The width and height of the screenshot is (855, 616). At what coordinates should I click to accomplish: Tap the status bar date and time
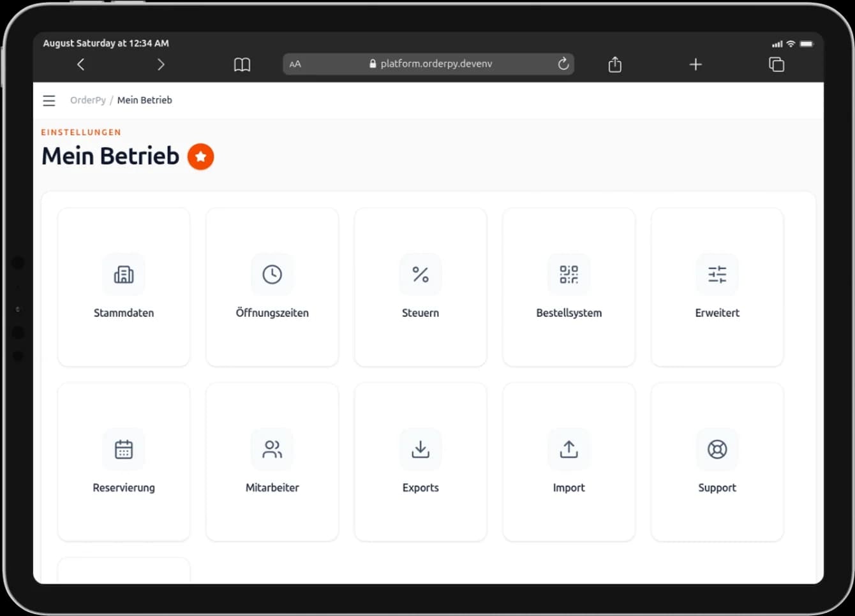pos(106,43)
